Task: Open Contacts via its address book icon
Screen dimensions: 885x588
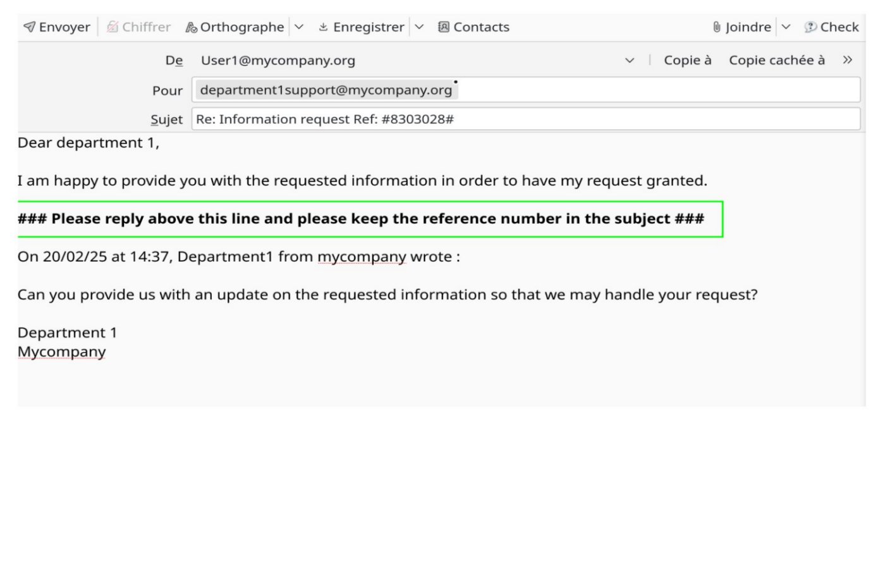Action: [x=443, y=27]
